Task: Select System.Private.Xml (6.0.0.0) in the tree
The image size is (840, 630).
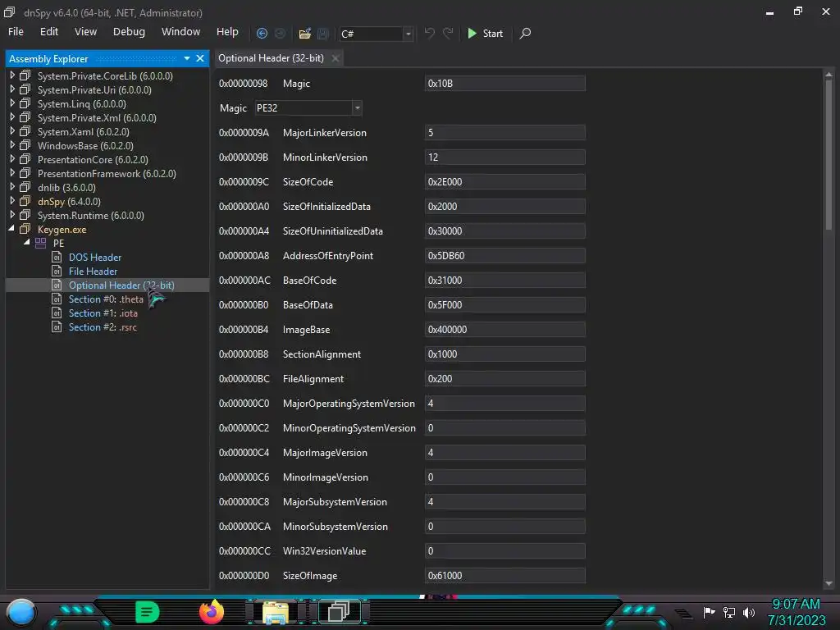Action: 107,118
